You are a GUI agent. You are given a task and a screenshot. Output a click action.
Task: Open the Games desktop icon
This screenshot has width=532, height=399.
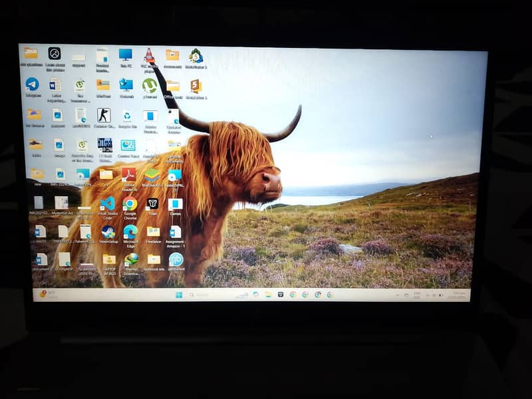[176, 205]
